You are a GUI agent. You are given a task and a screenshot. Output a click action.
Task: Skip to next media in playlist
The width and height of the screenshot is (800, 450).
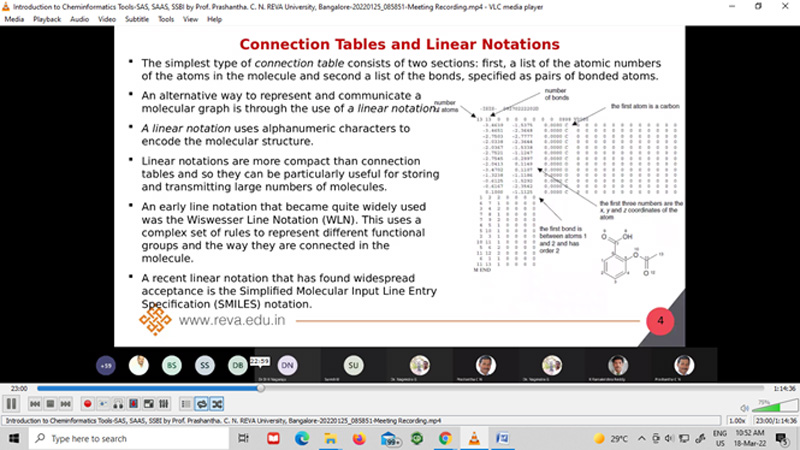[x=65, y=404]
